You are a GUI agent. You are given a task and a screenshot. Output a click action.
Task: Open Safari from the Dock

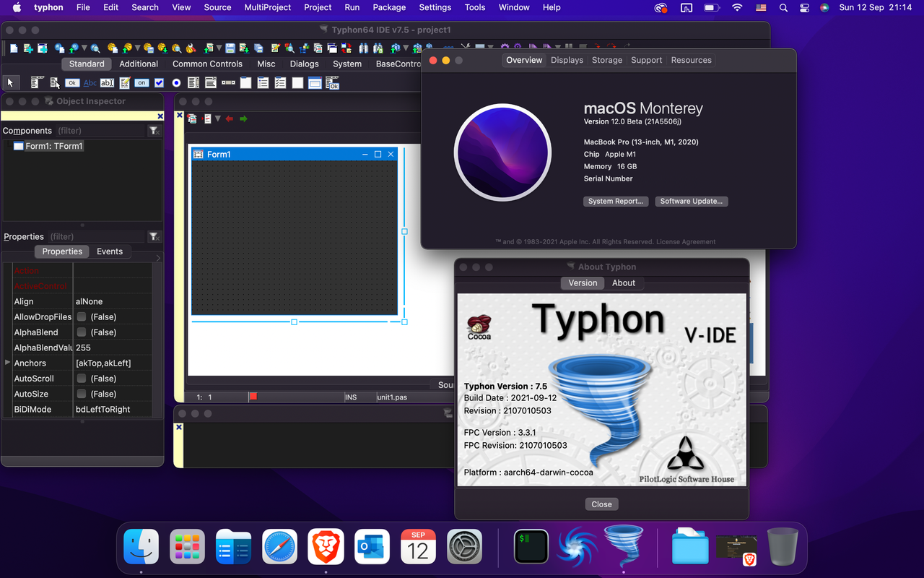279,546
